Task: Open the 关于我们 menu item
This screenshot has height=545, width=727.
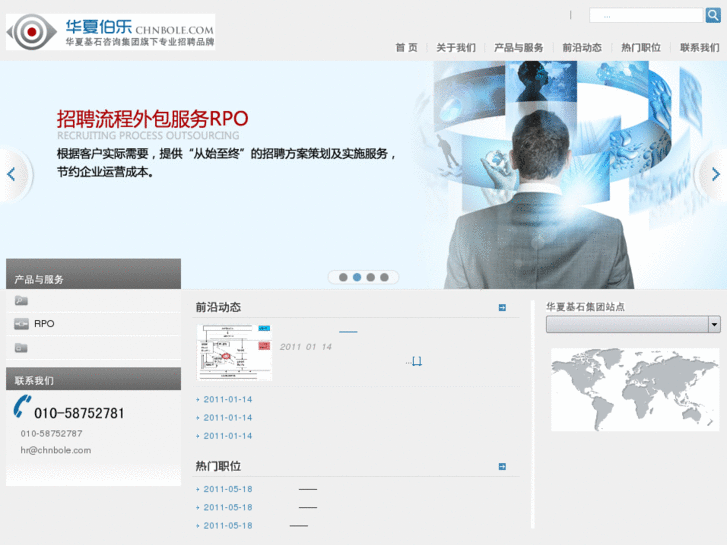Action: (456, 47)
